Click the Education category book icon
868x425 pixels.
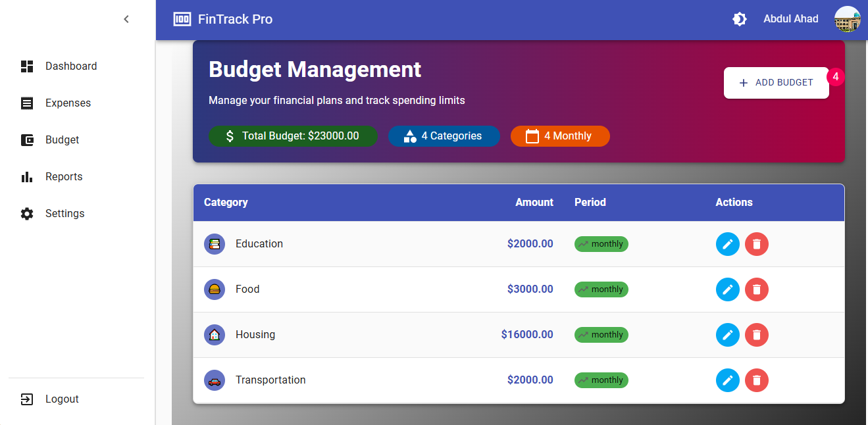(x=215, y=244)
